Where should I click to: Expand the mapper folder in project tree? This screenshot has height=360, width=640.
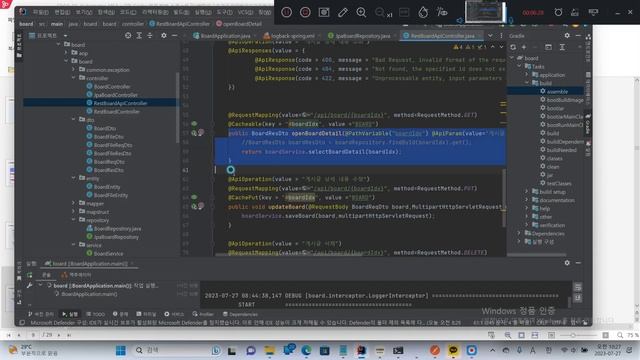point(74,203)
